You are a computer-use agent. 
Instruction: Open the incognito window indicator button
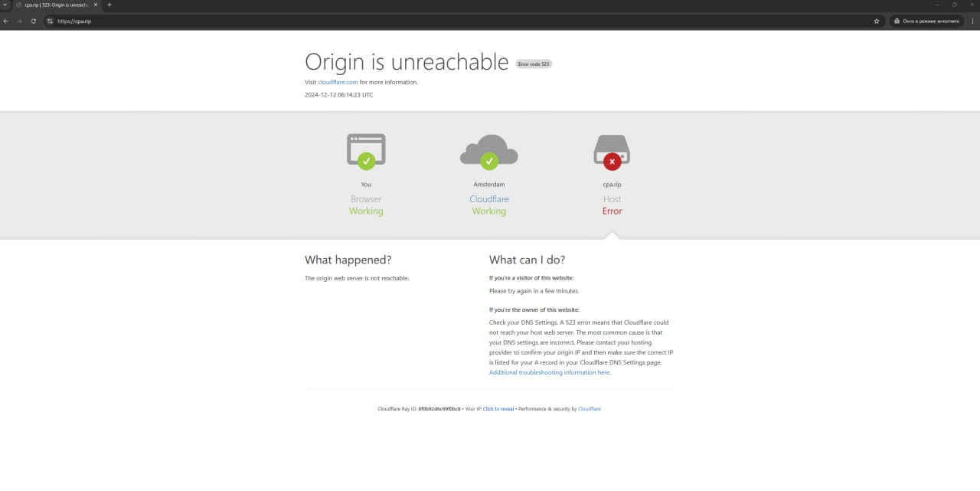926,21
